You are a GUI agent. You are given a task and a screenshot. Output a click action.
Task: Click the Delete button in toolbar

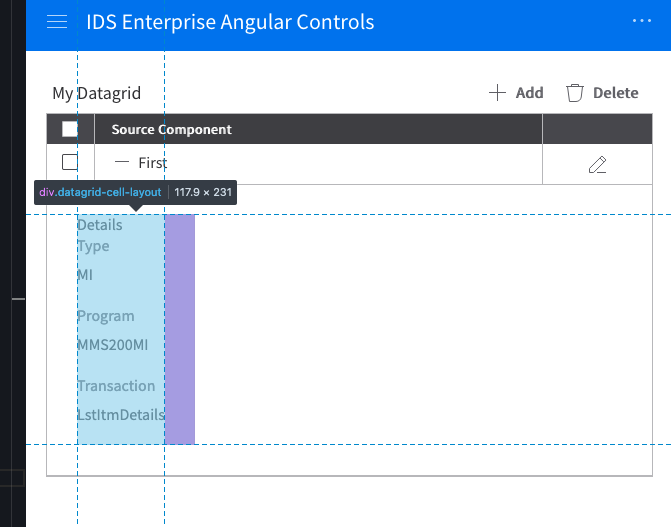point(602,93)
